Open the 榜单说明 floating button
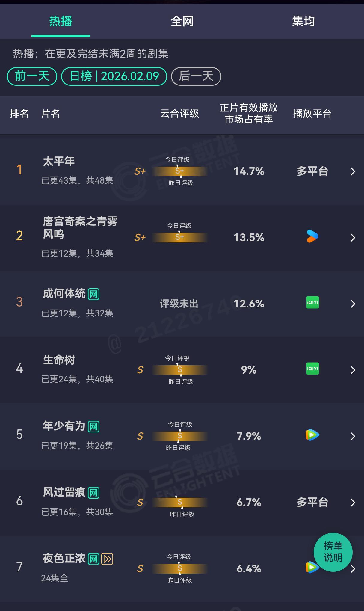Viewport: 364px width, 611px height. pyautogui.click(x=333, y=553)
